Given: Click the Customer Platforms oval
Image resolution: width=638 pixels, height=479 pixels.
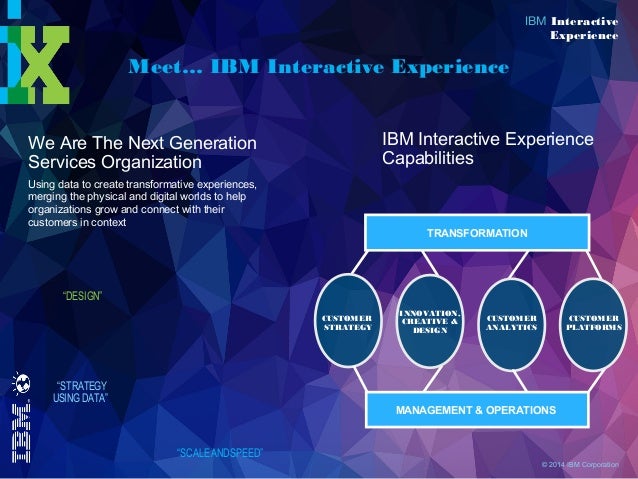Looking at the screenshot, I should pyautogui.click(x=594, y=324).
